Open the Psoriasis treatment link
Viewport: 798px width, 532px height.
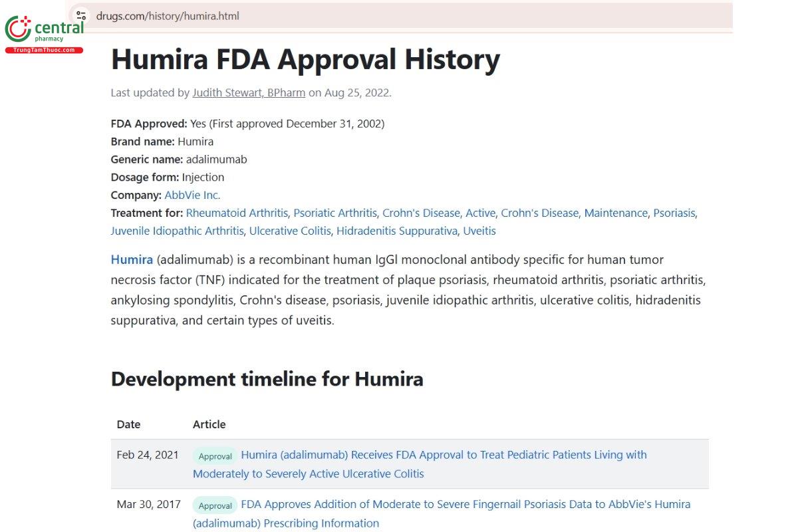pyautogui.click(x=674, y=213)
